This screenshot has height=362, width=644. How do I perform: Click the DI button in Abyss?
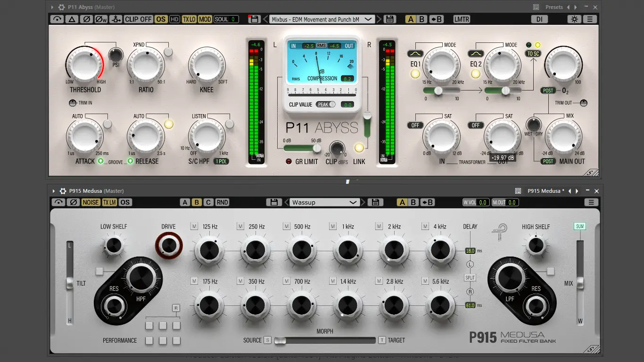point(539,19)
